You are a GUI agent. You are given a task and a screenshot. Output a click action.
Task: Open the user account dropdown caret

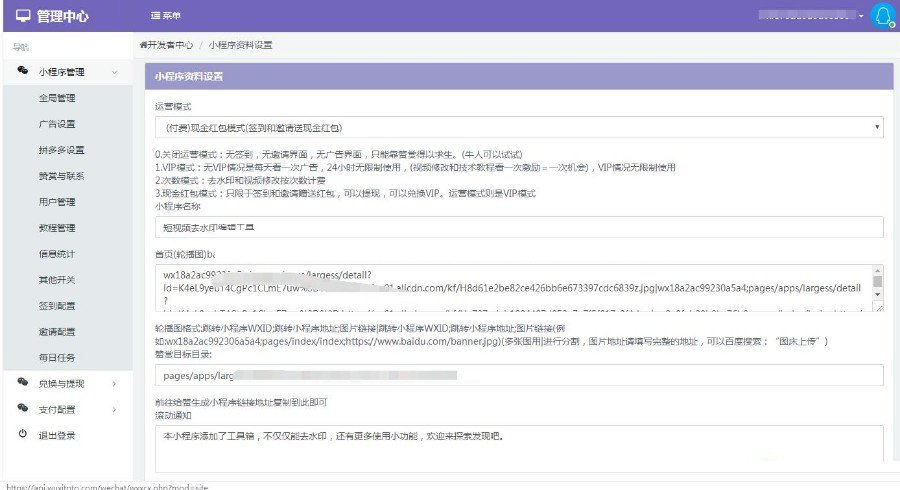(861, 16)
